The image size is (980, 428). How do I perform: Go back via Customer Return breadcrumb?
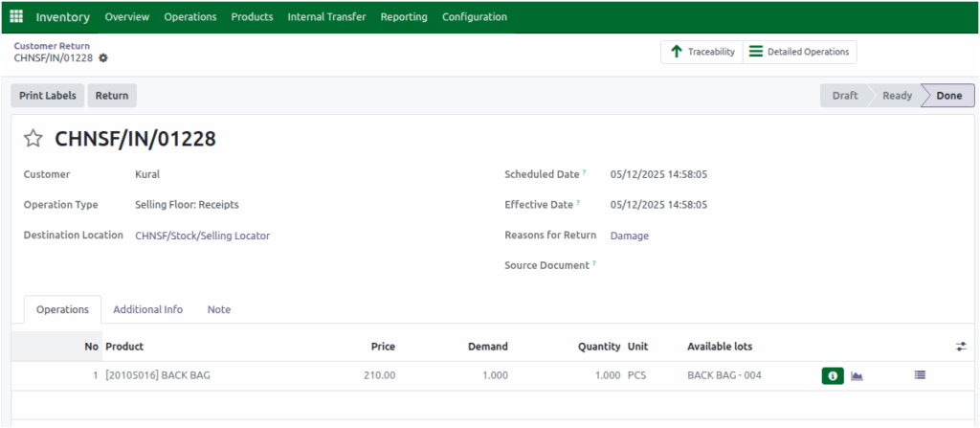pyautogui.click(x=52, y=46)
